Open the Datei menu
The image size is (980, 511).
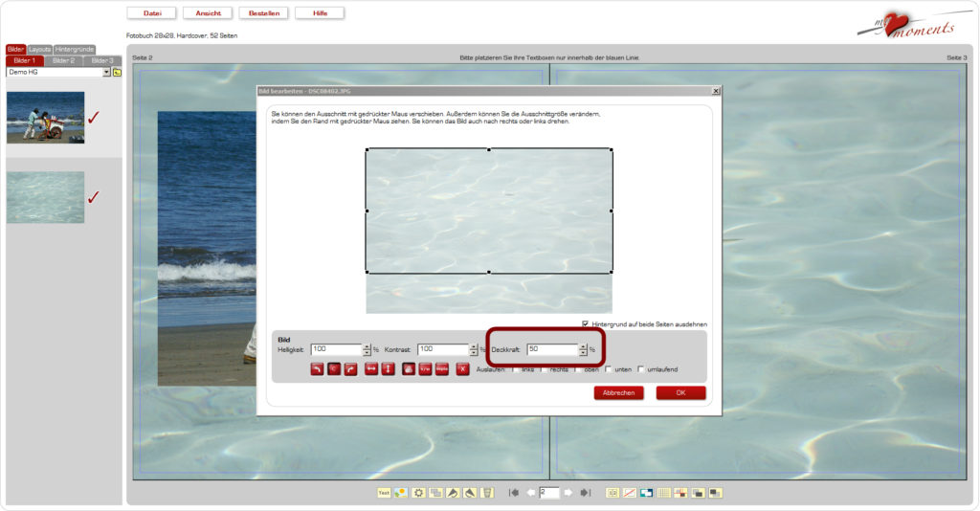point(152,13)
